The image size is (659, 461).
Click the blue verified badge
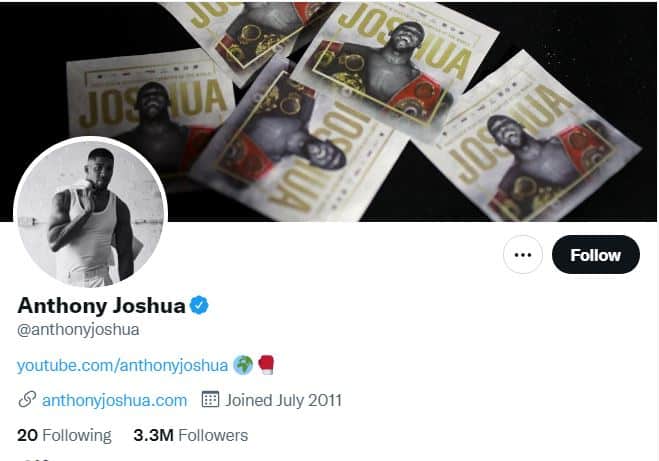click(199, 306)
